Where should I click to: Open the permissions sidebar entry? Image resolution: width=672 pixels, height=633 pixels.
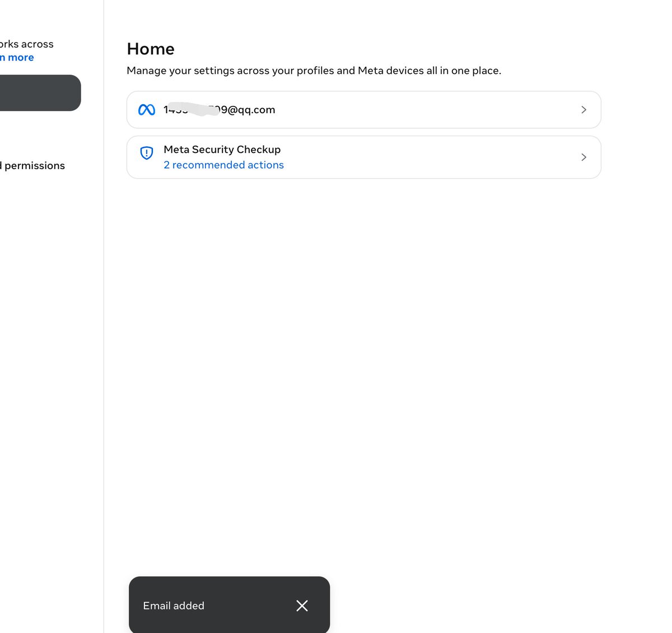(32, 166)
